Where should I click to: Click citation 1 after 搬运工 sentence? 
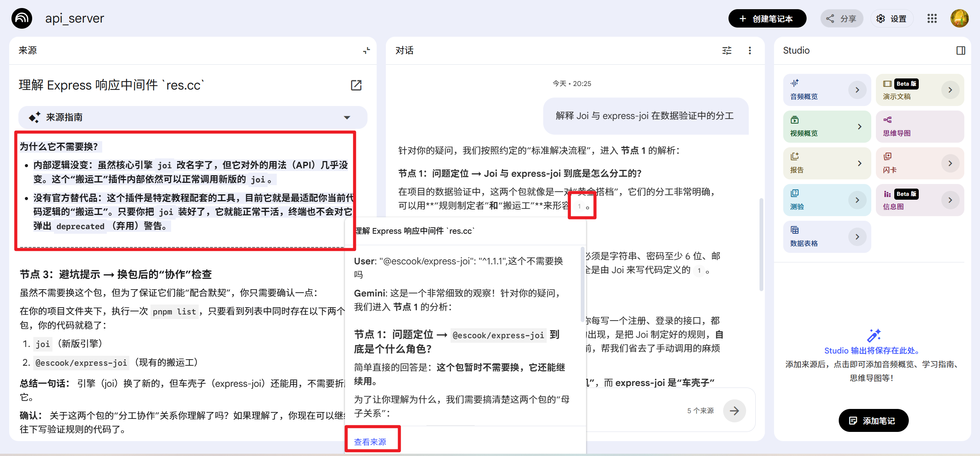[x=579, y=206]
